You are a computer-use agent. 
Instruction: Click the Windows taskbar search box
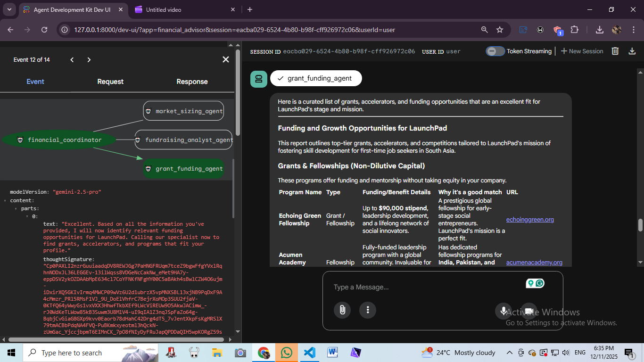(x=91, y=353)
